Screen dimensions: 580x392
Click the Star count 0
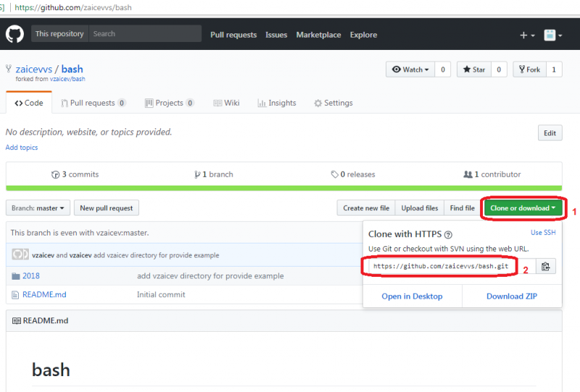click(x=499, y=70)
